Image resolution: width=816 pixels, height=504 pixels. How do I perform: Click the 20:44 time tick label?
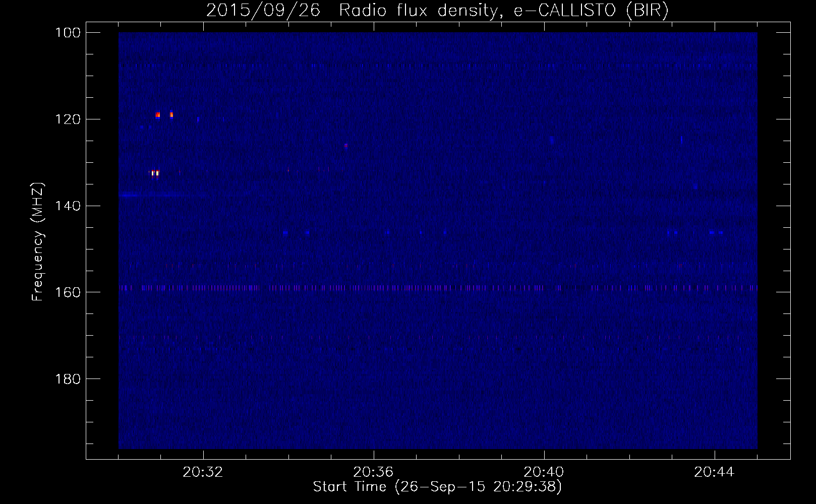(x=715, y=472)
